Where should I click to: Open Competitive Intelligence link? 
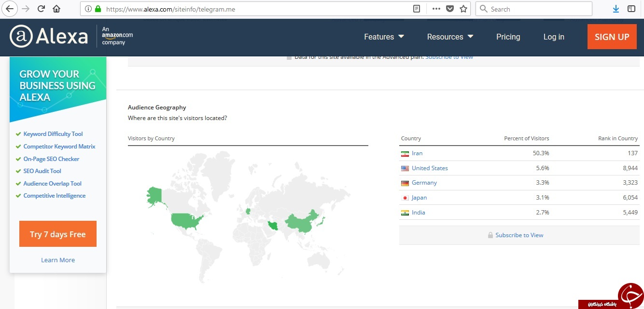pyautogui.click(x=55, y=196)
